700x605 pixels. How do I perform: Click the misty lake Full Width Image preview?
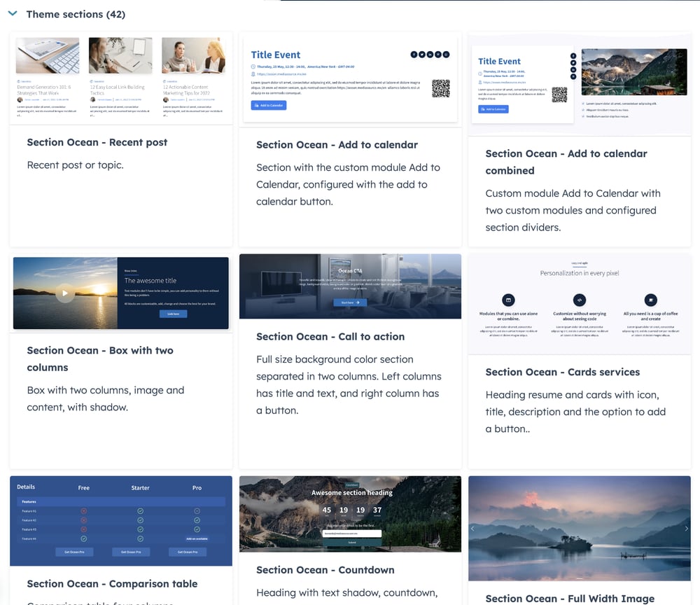(580, 528)
